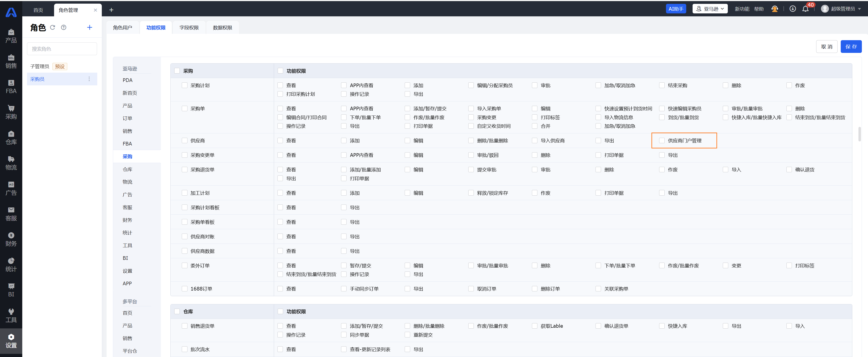Focus the 搜索角色 search field

pyautogui.click(x=62, y=49)
